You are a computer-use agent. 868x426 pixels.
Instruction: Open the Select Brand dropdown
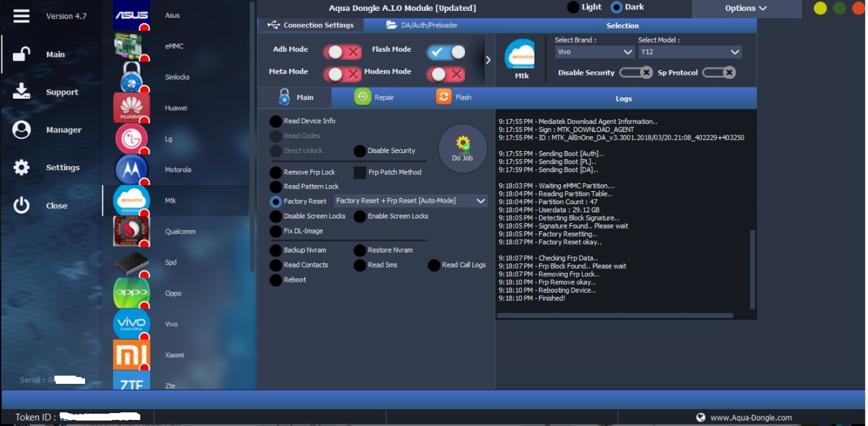(595, 52)
